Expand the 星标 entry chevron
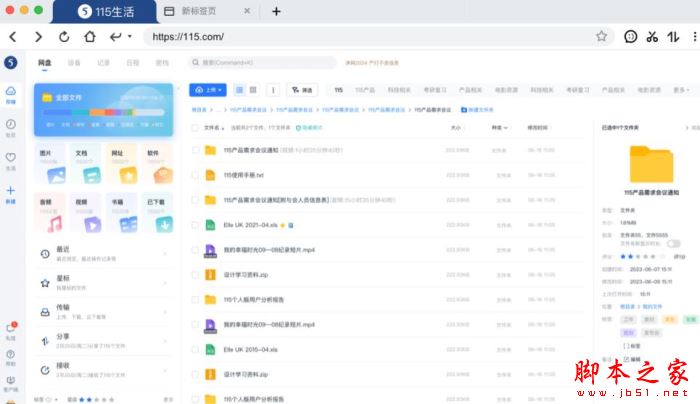700x404 pixels. (165, 283)
